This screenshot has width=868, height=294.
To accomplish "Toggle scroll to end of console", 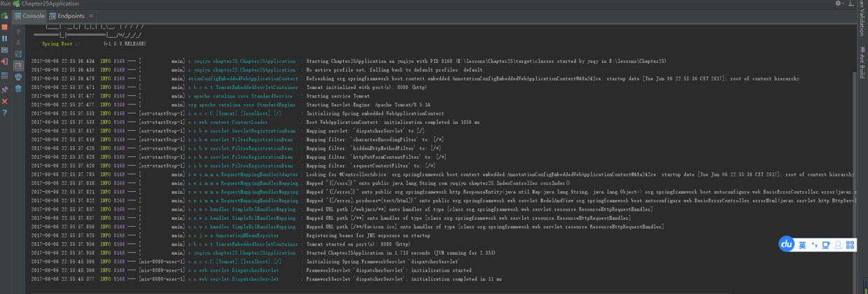I will (18, 65).
